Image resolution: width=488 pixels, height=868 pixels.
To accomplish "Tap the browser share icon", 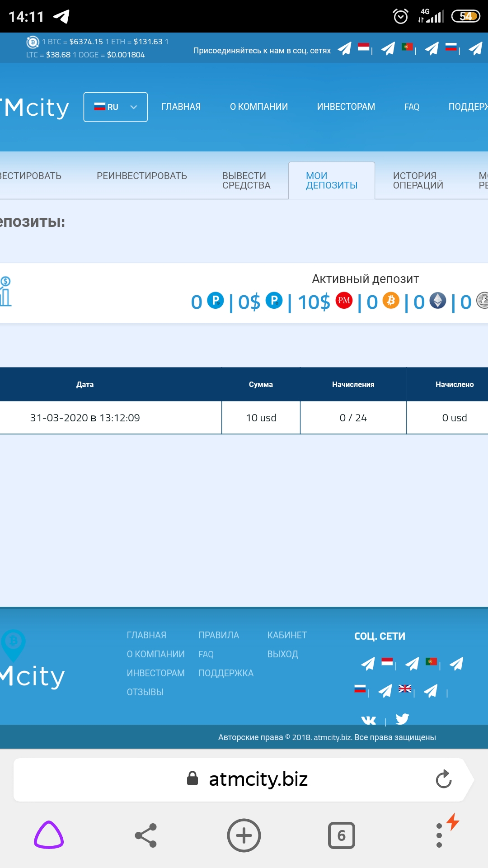I will point(146,835).
